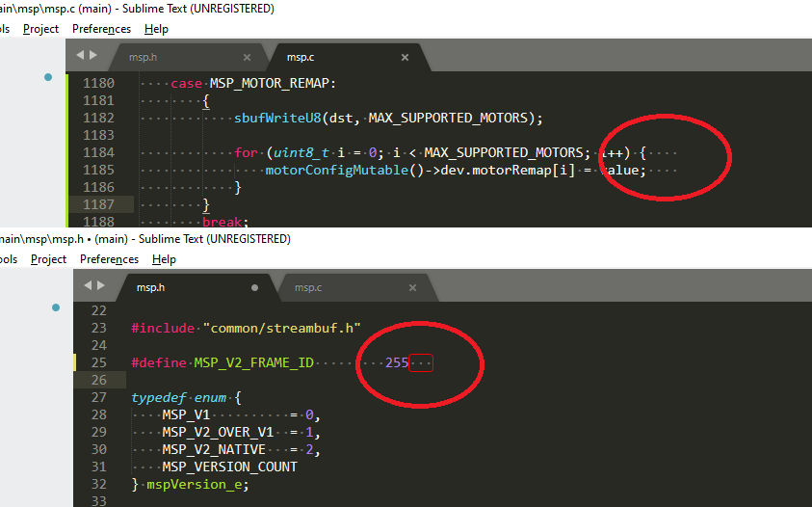Go to previous tab arrow in top window
This screenshot has height=507, width=812.
80,55
